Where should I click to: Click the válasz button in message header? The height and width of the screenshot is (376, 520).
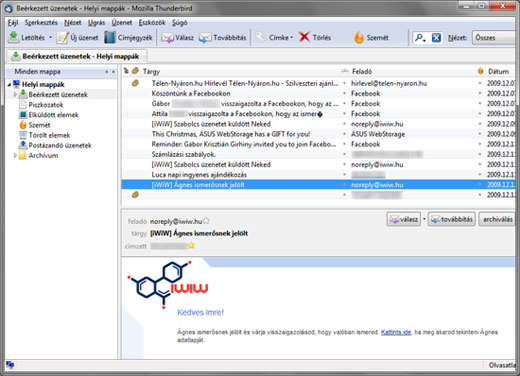tap(404, 219)
